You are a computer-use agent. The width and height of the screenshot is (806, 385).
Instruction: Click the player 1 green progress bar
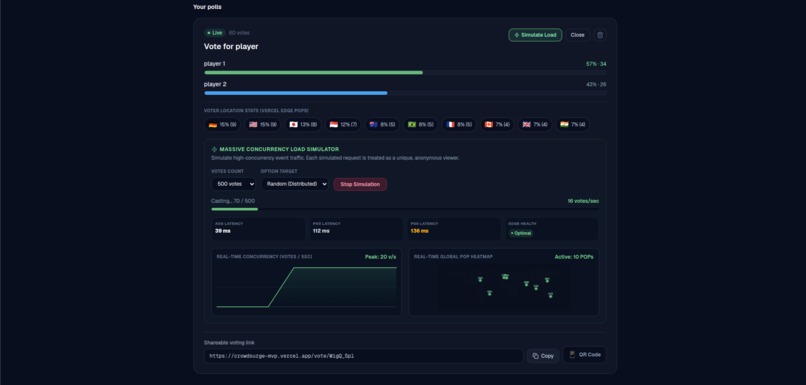click(x=314, y=72)
